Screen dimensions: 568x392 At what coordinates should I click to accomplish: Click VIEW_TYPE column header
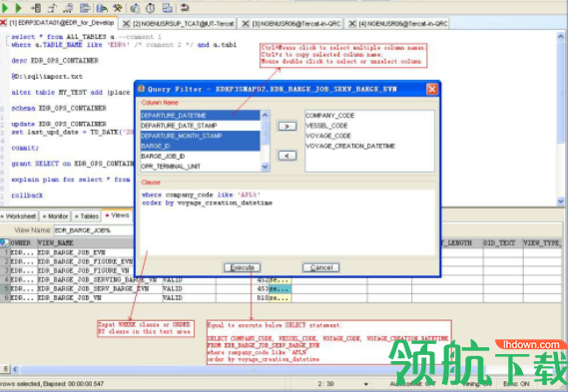point(542,242)
